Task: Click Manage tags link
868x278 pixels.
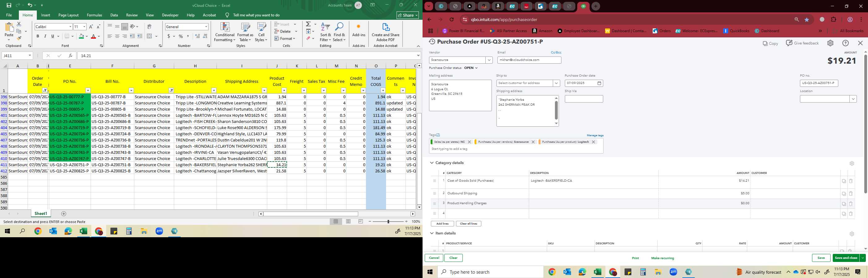Action: click(595, 135)
